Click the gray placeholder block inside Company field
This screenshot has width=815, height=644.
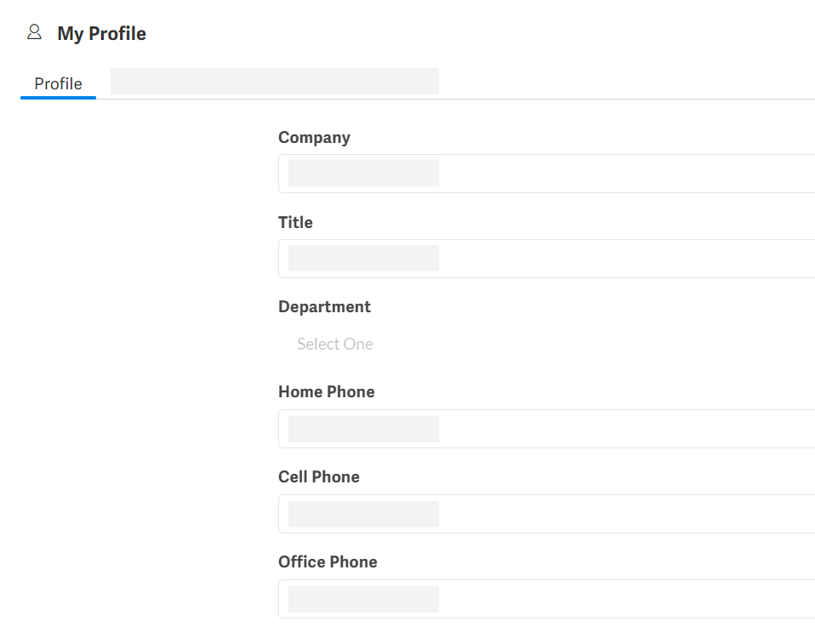(363, 173)
